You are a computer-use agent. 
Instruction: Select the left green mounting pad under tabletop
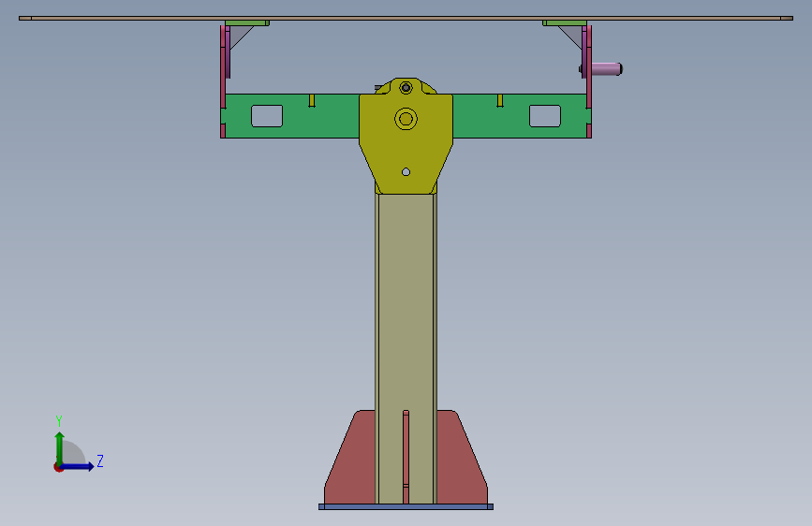pyautogui.click(x=247, y=22)
